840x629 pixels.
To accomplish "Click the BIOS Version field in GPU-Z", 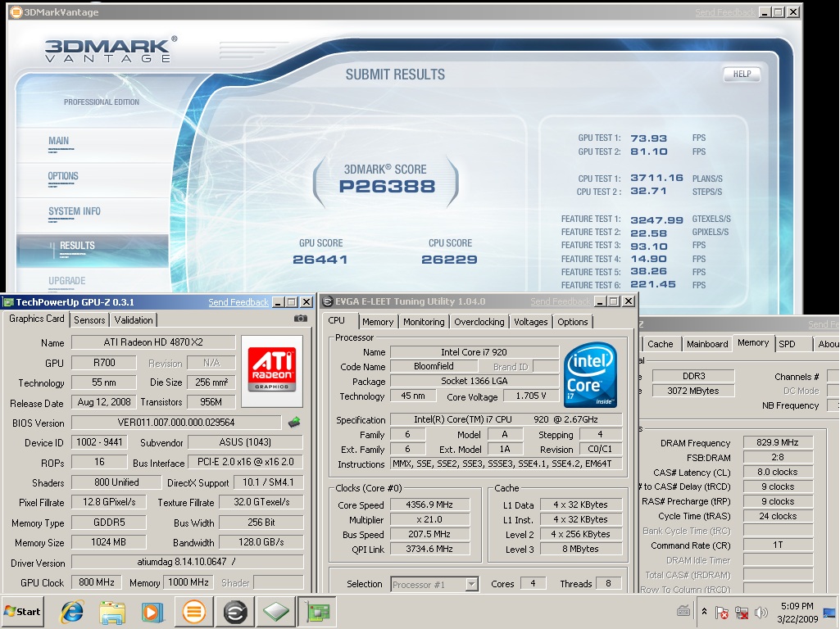I will [176, 423].
